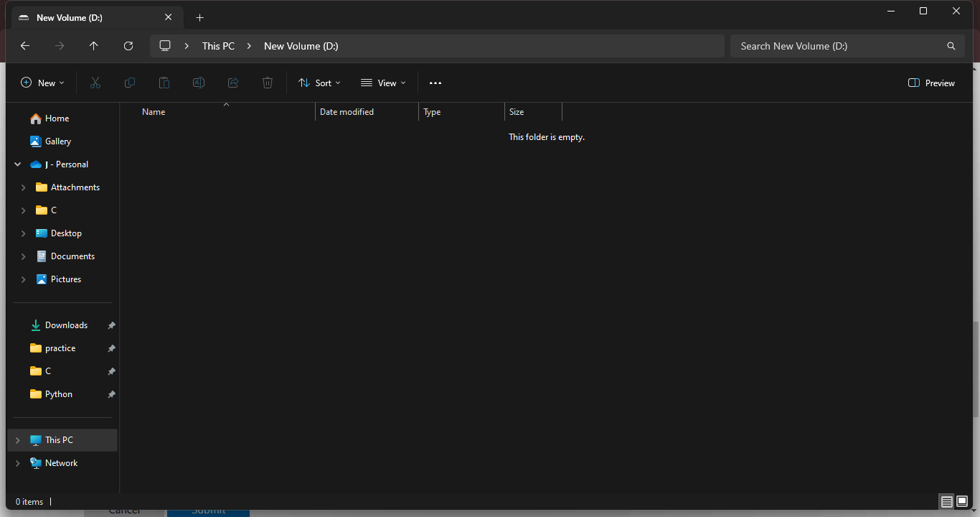The height and width of the screenshot is (517, 980).
Task: Expand the This PC tree node
Action: coord(18,440)
